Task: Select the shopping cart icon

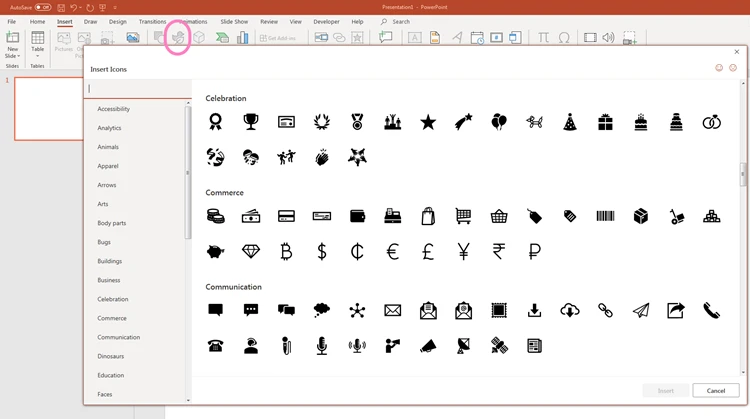Action: pos(463,216)
